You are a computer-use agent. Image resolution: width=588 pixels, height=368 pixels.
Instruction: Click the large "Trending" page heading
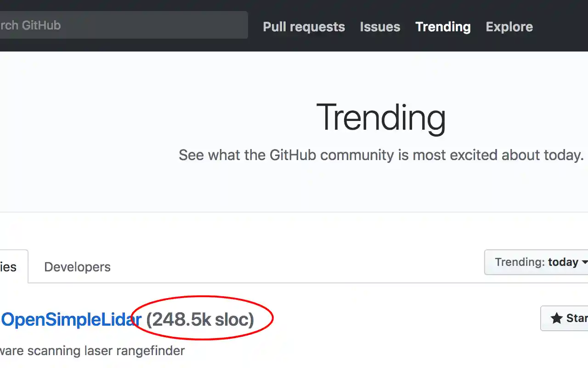(x=381, y=118)
